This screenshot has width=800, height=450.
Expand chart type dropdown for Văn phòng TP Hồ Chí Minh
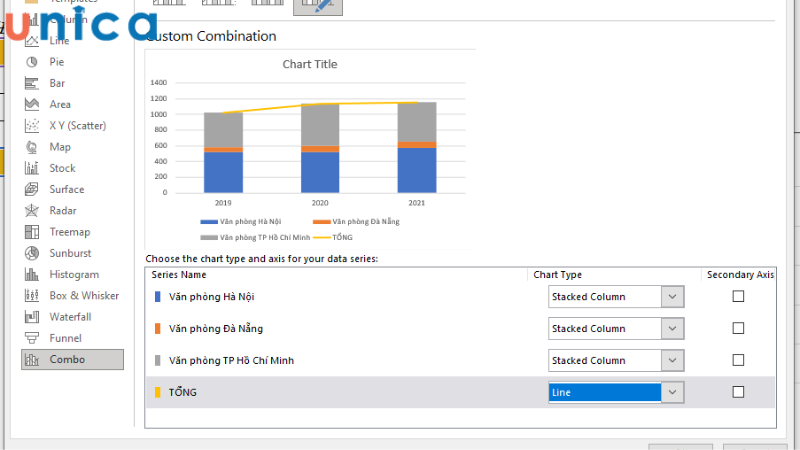coord(673,360)
